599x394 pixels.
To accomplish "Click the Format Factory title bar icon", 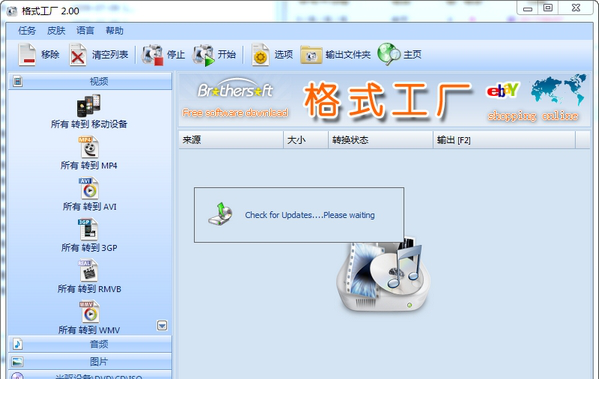I will pos(12,11).
